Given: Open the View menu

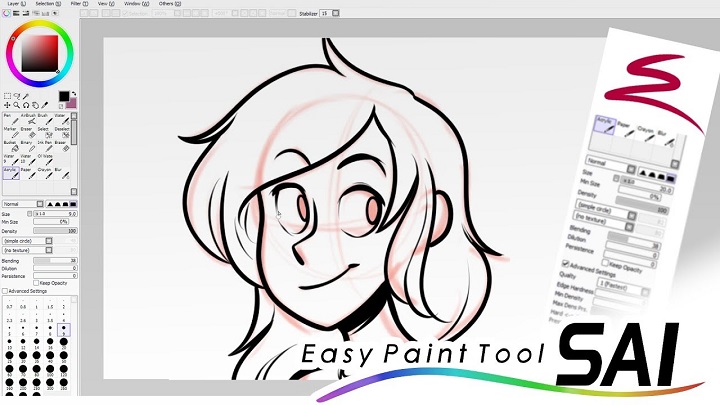Looking at the screenshot, I should click(106, 3).
